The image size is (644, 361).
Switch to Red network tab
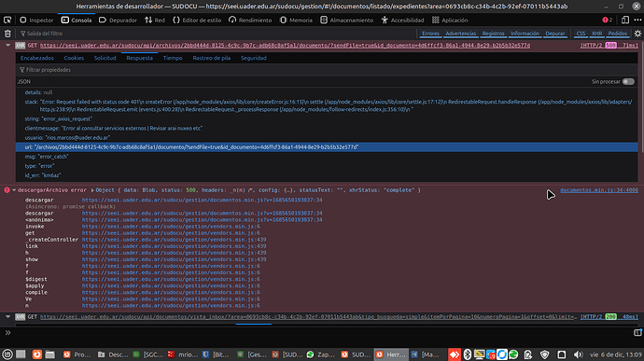pyautogui.click(x=155, y=20)
